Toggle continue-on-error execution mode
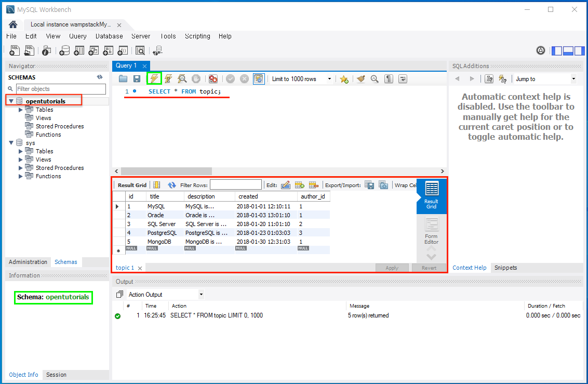 click(213, 79)
